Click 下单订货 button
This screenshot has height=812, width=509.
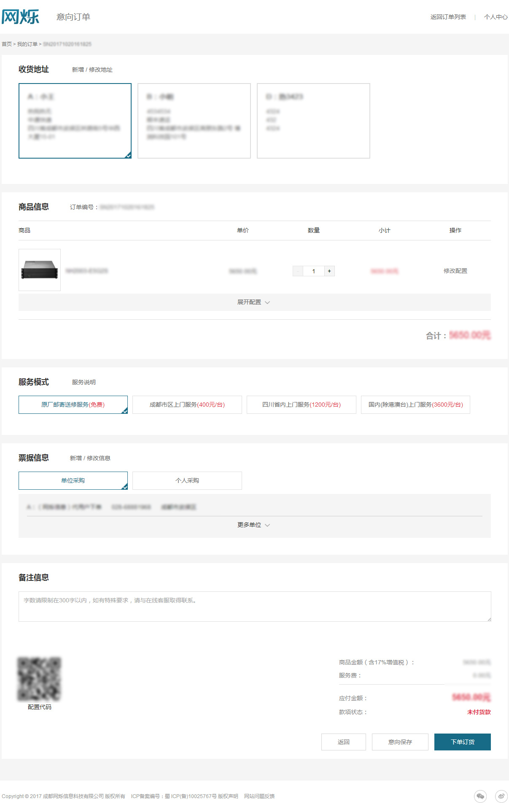click(462, 742)
